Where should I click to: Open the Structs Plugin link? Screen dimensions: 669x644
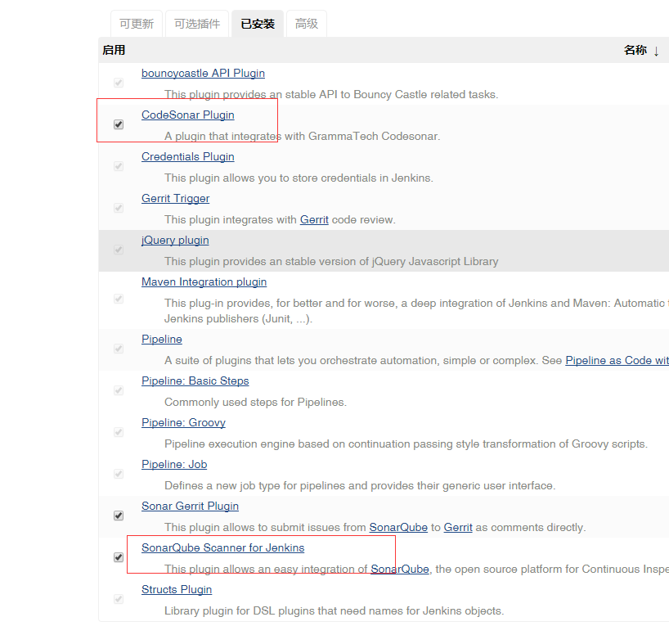(177, 590)
